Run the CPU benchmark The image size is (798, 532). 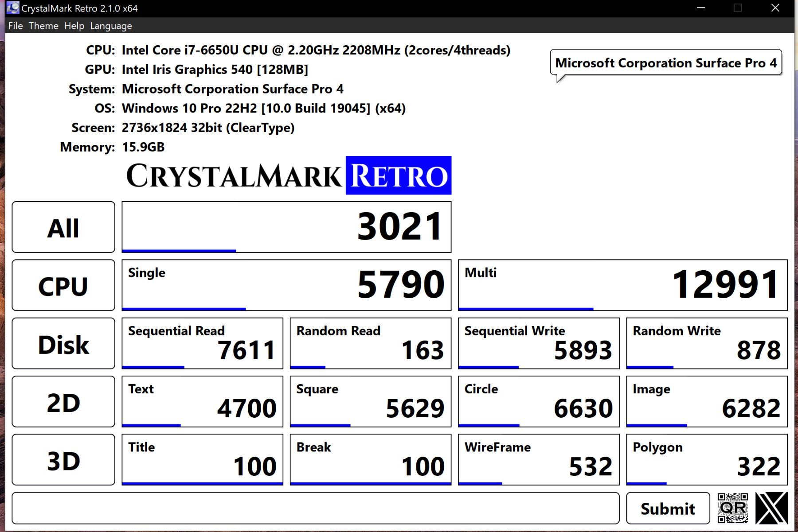tap(63, 285)
